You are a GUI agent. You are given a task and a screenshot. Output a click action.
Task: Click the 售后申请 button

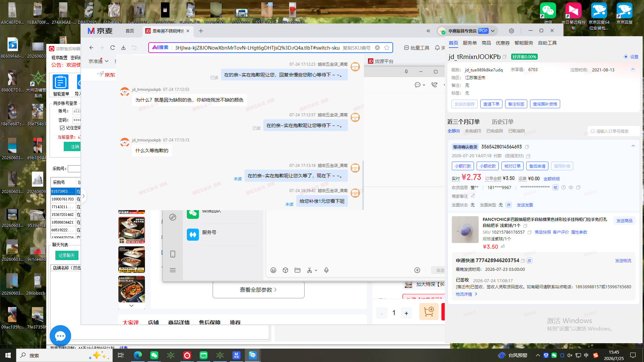(537, 166)
